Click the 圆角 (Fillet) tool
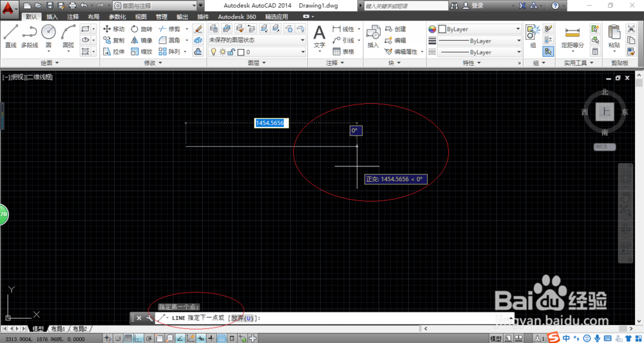 pyautogui.click(x=169, y=41)
